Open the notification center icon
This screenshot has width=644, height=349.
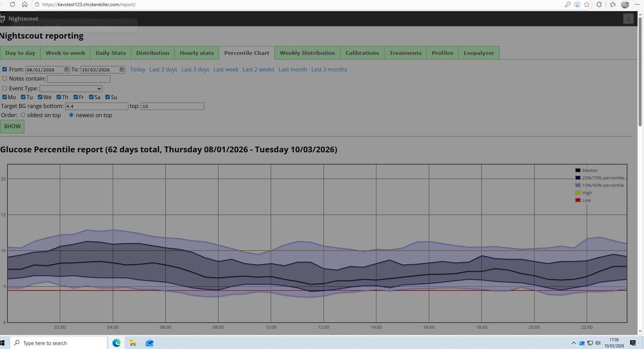633,343
